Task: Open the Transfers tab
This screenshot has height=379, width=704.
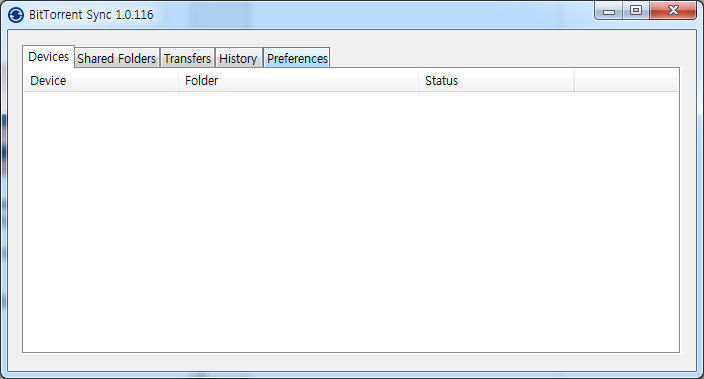Action: pos(187,58)
